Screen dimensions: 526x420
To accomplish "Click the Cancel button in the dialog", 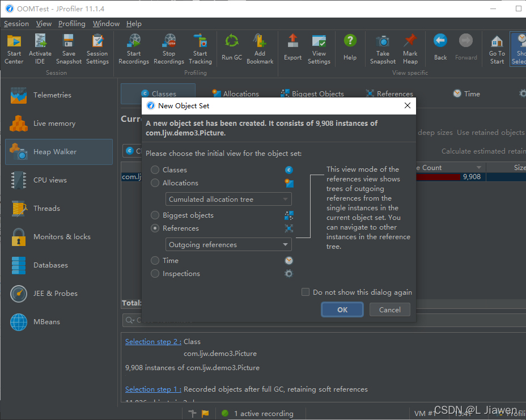I will tap(390, 309).
